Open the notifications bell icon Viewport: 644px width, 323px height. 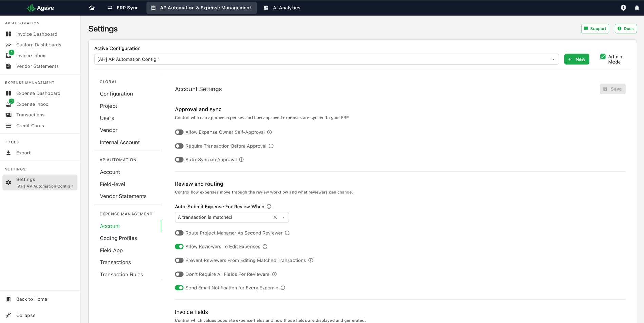pyautogui.click(x=637, y=8)
